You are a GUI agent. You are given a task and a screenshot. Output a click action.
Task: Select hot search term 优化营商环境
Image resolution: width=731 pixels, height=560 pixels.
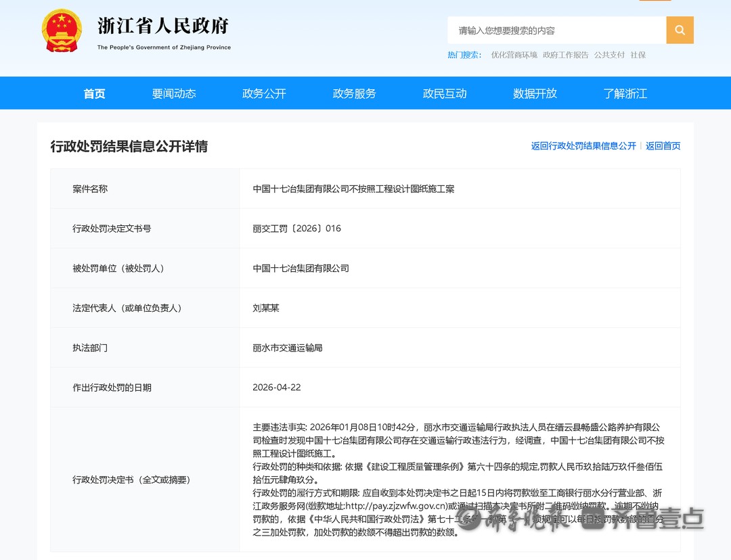(514, 55)
